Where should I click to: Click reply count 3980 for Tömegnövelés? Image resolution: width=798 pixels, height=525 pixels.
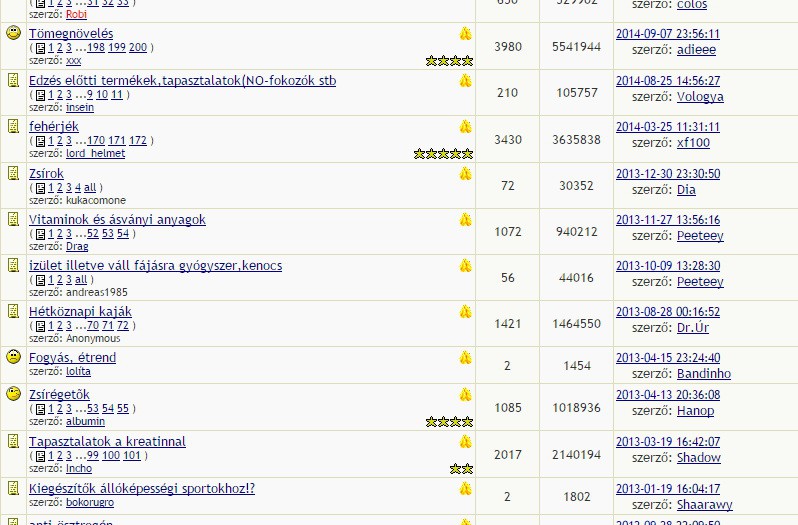[x=508, y=47]
